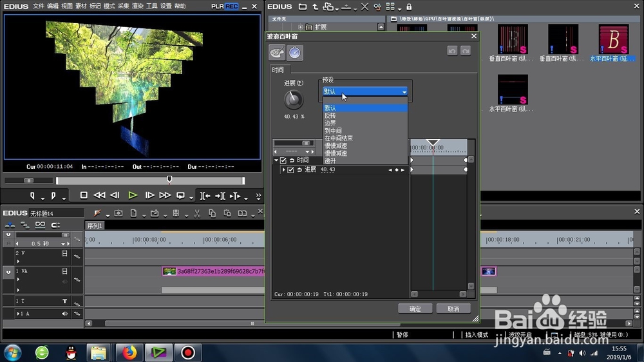The height and width of the screenshot is (362, 644).
Task: Open the 工具 menu
Action: click(151, 6)
